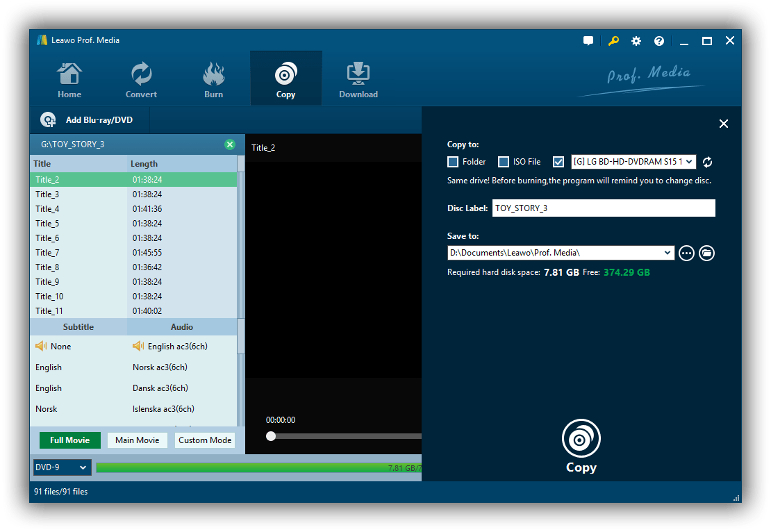Click the playback position slider handle
Viewport: 771px width, 532px height.
(270, 436)
